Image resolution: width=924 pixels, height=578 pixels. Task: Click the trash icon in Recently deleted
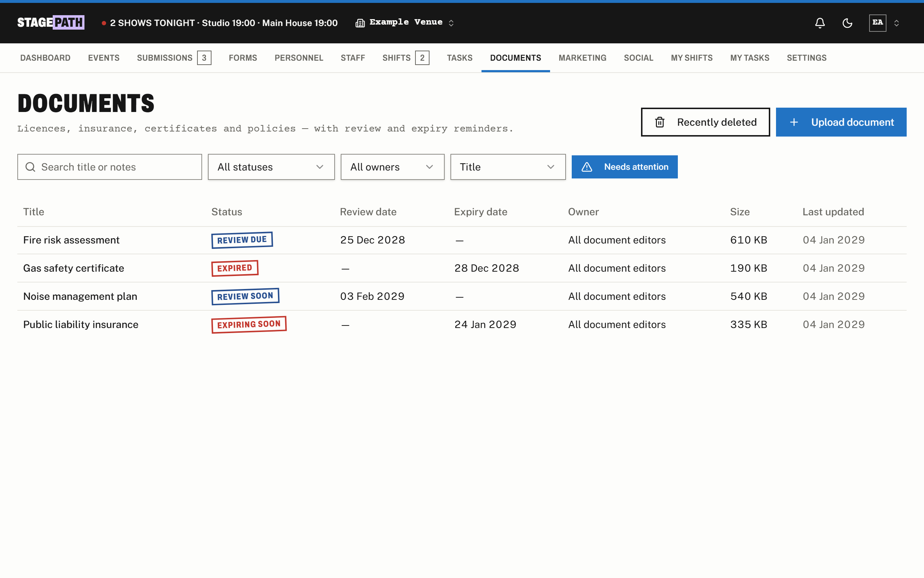pos(660,122)
